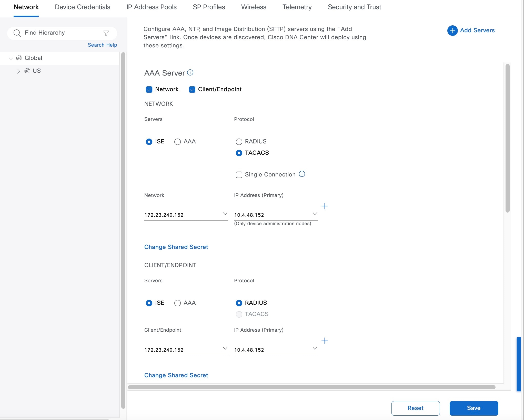Click the Add Servers plus icon
This screenshot has width=524, height=420.
pos(452,30)
